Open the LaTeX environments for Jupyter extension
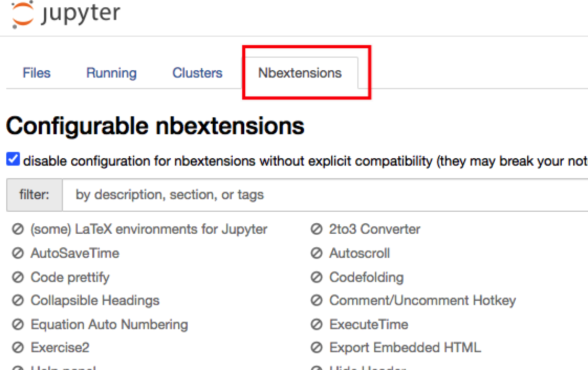The image size is (588, 370). point(149,230)
